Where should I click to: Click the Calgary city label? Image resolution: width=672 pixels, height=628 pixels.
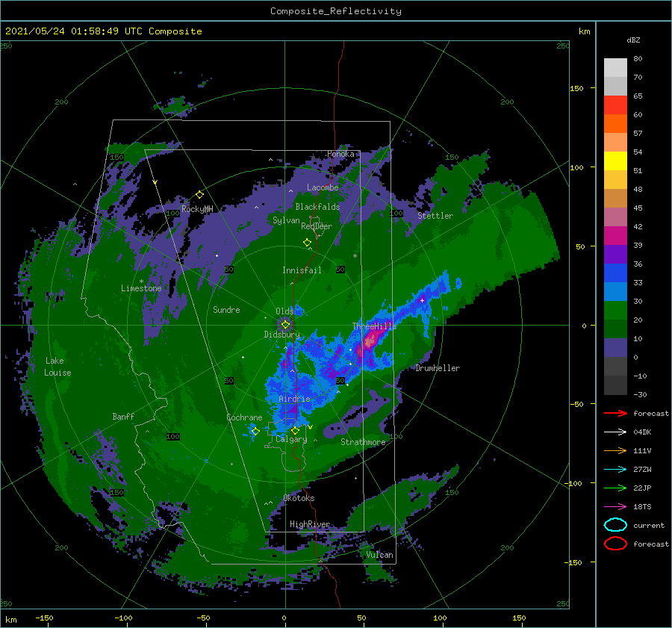point(291,439)
